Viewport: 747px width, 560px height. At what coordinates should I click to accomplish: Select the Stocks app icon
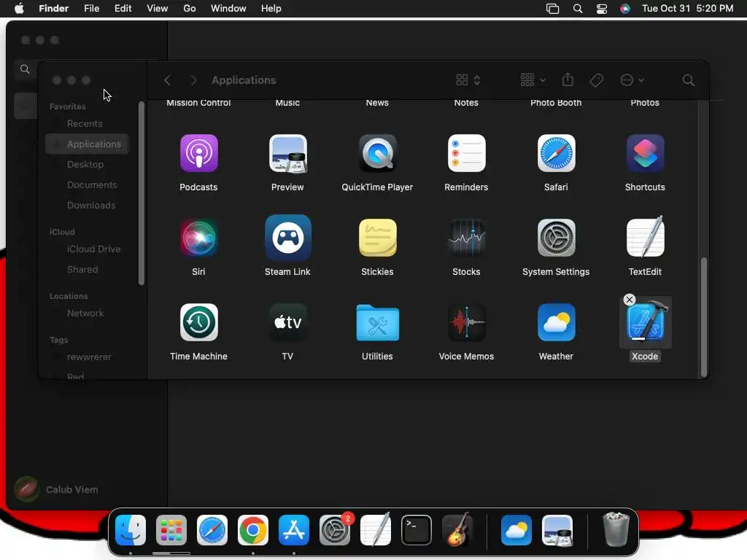(466, 238)
